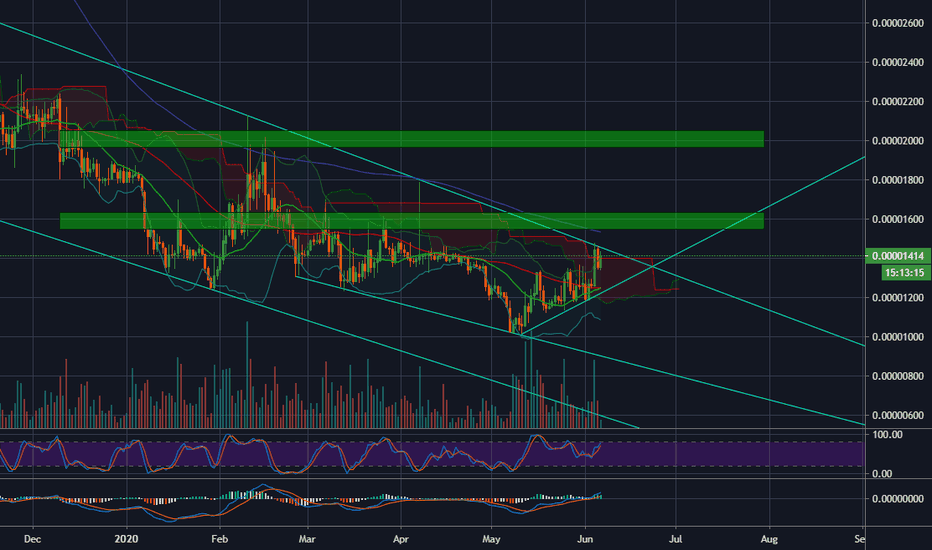Click the 2020 label on time axis
The width and height of the screenshot is (932, 550).
coord(126,539)
